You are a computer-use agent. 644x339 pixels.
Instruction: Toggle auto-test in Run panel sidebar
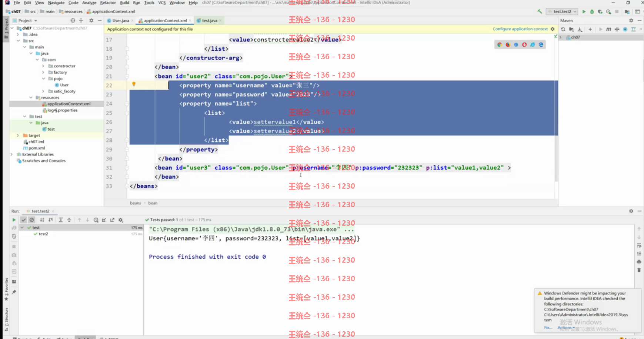coord(14,236)
